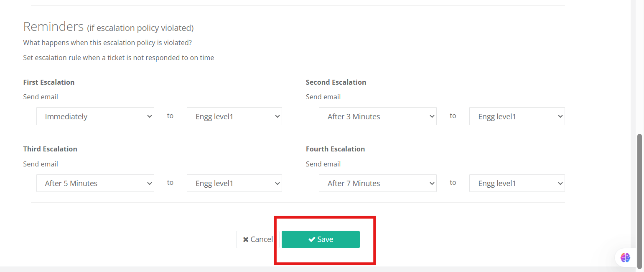Click the 'First Escalation' label

[49, 82]
